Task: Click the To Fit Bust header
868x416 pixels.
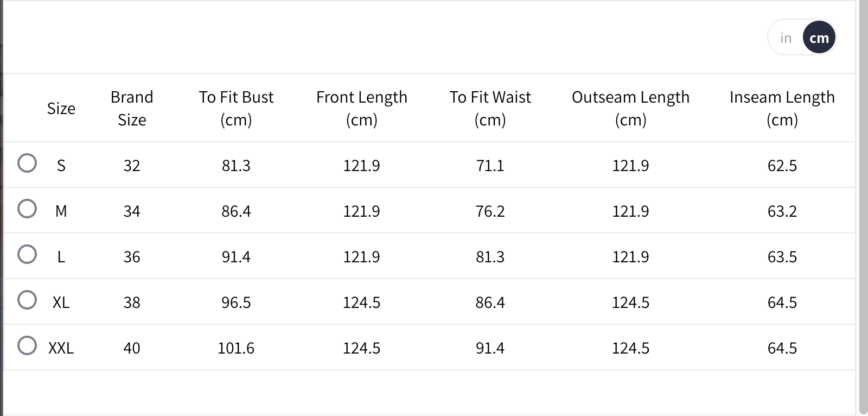Action: [236, 108]
